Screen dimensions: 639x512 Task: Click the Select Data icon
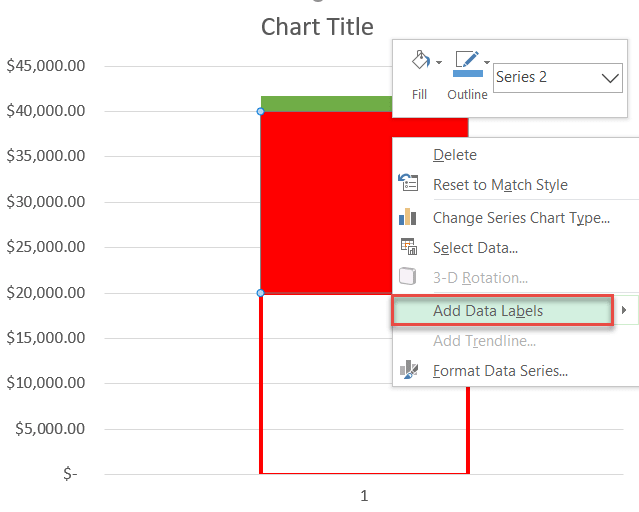(x=408, y=247)
